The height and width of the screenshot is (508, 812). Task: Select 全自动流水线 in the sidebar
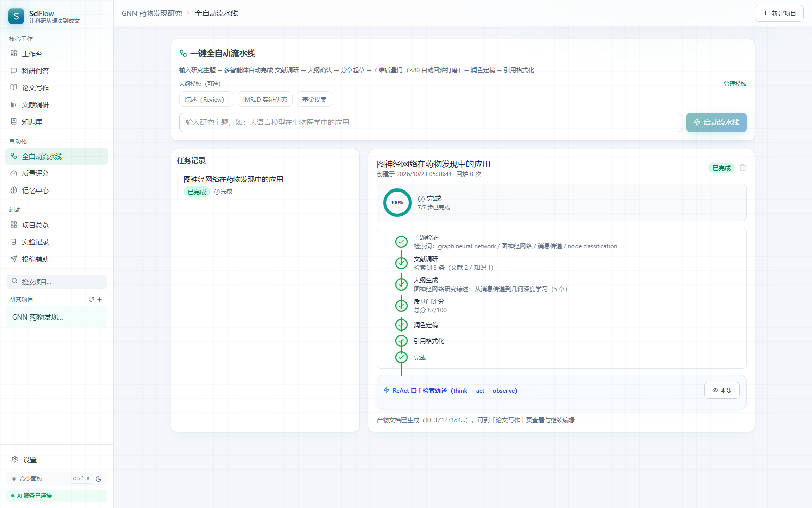click(x=56, y=156)
